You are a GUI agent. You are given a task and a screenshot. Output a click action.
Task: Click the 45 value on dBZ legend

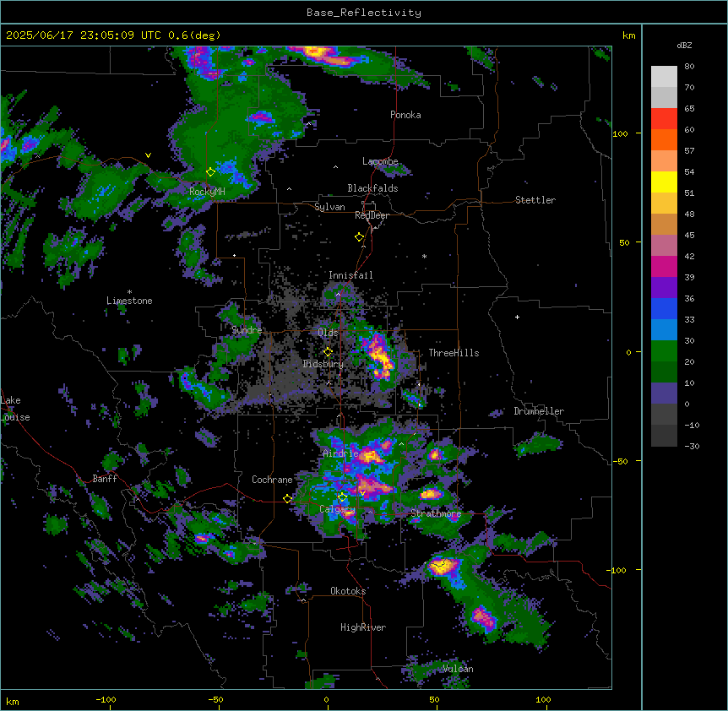(689, 236)
